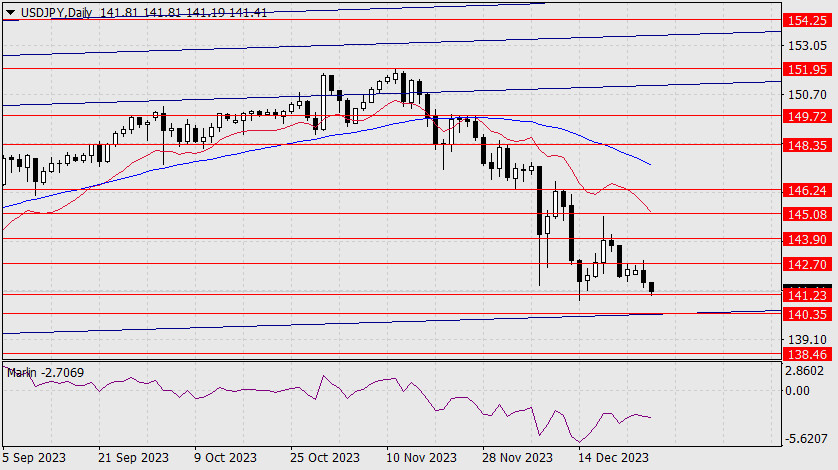Image resolution: width=838 pixels, height=470 pixels.
Task: Click the 140.35 red price level label
Action: click(x=807, y=314)
